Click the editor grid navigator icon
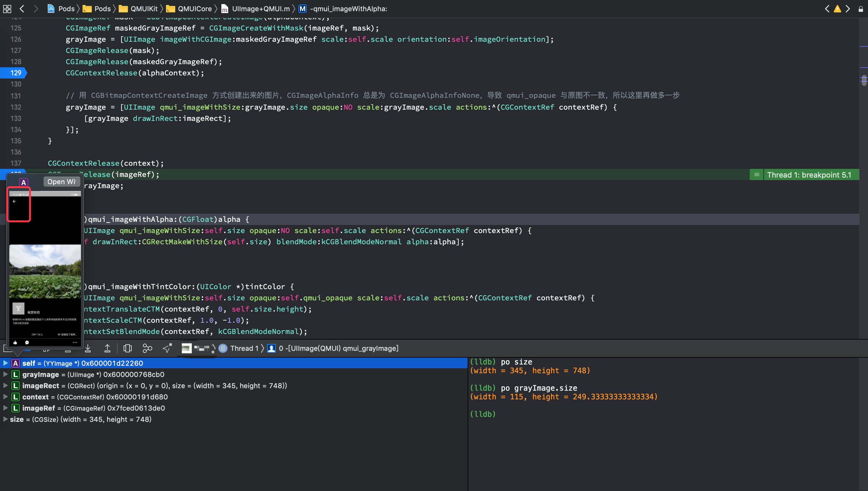This screenshot has width=868, height=491. coord(7,9)
